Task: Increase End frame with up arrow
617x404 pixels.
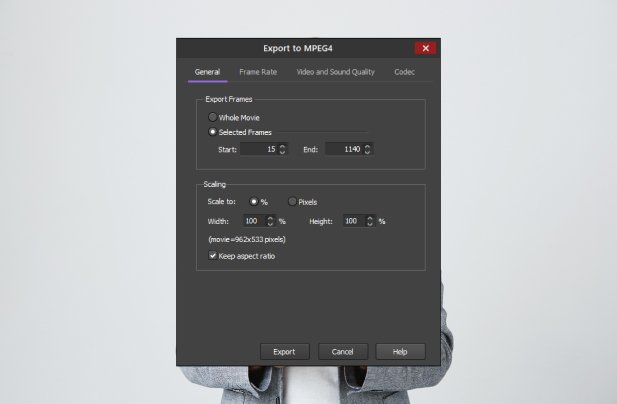Action: point(367,146)
